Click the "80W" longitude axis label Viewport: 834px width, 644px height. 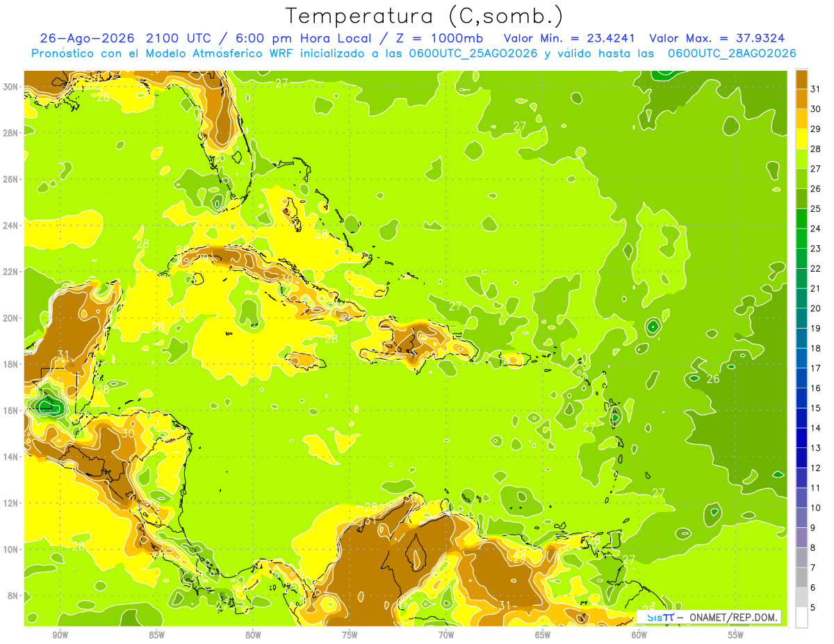point(253,635)
